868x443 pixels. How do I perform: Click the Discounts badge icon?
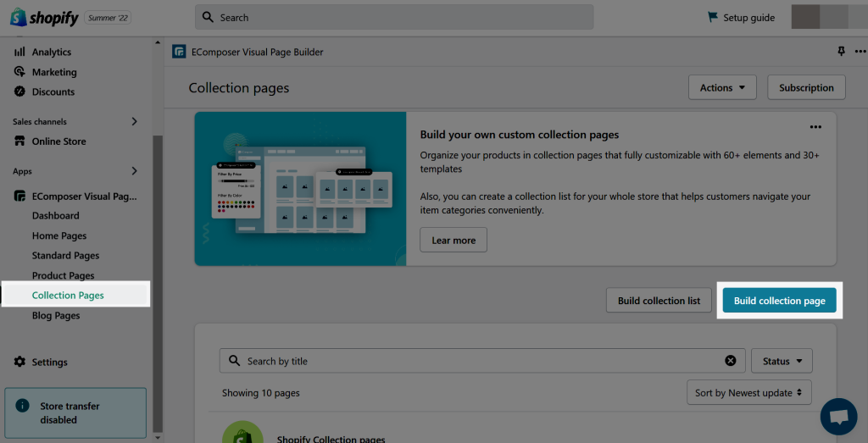click(x=19, y=91)
